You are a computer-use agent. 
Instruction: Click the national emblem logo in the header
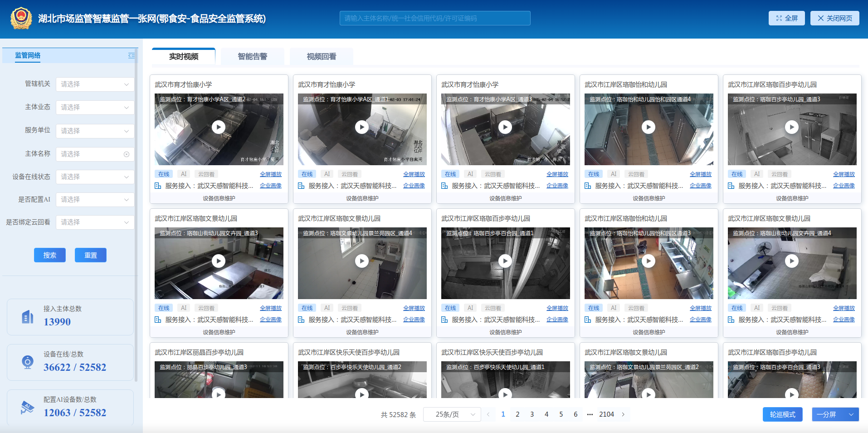21,18
